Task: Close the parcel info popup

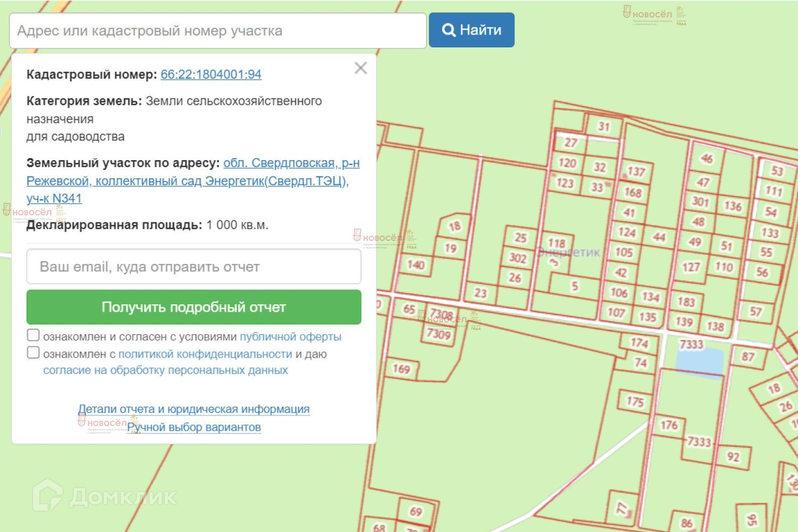Action: pyautogui.click(x=361, y=68)
